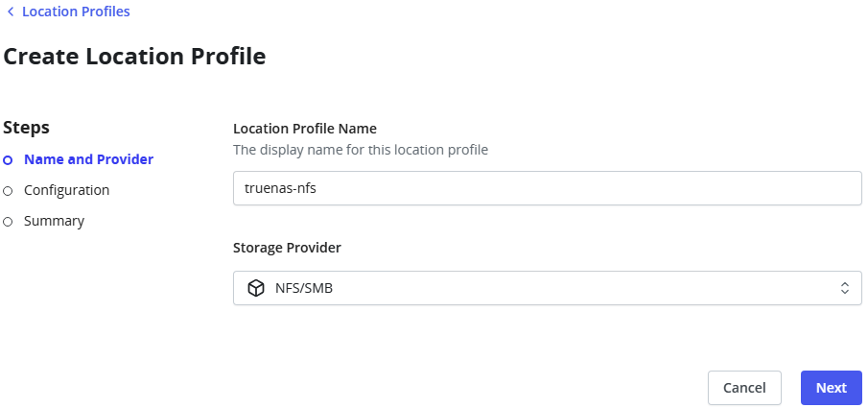
Task: Go back to the Location Profiles page
Action: tap(76, 12)
